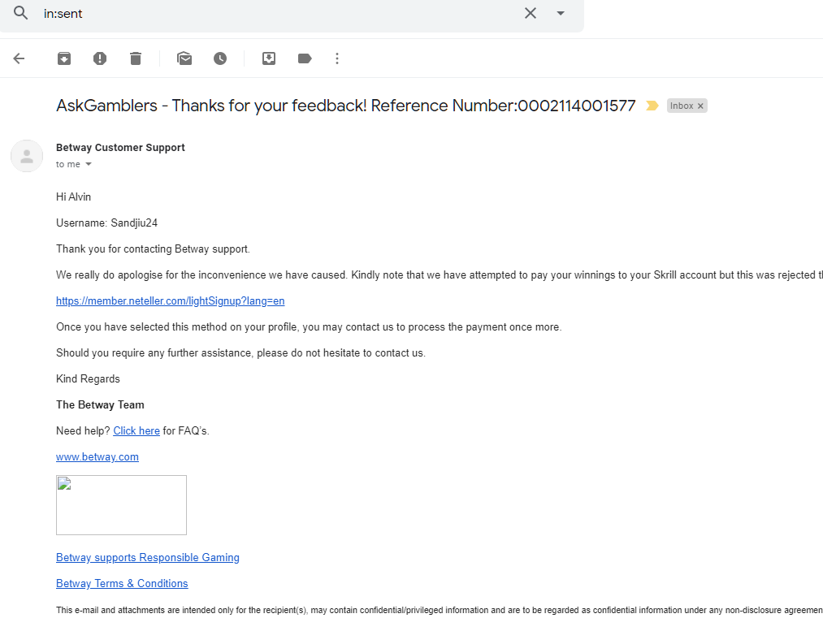Open the Labels icon menu
Image resolution: width=823 pixels, height=644 pixels.
click(305, 58)
